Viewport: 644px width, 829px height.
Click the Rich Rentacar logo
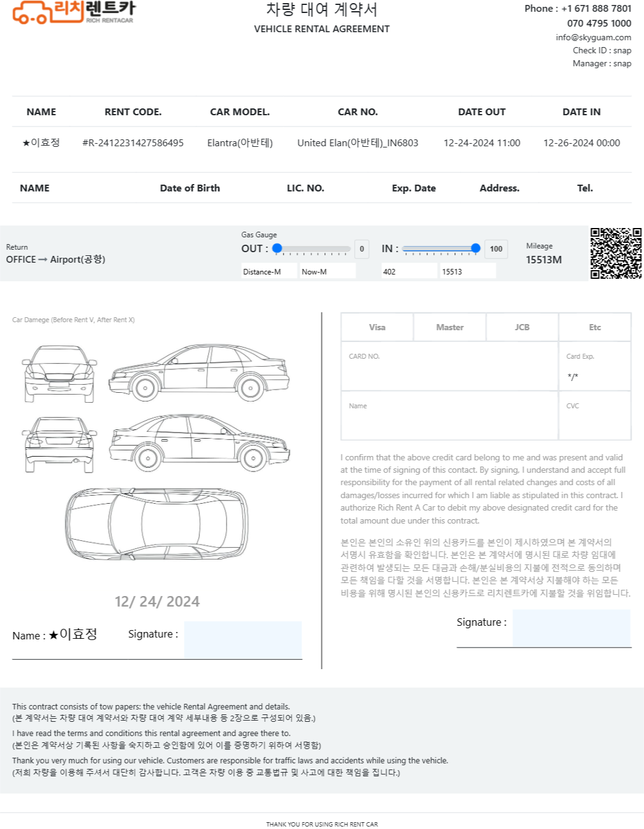tap(74, 12)
